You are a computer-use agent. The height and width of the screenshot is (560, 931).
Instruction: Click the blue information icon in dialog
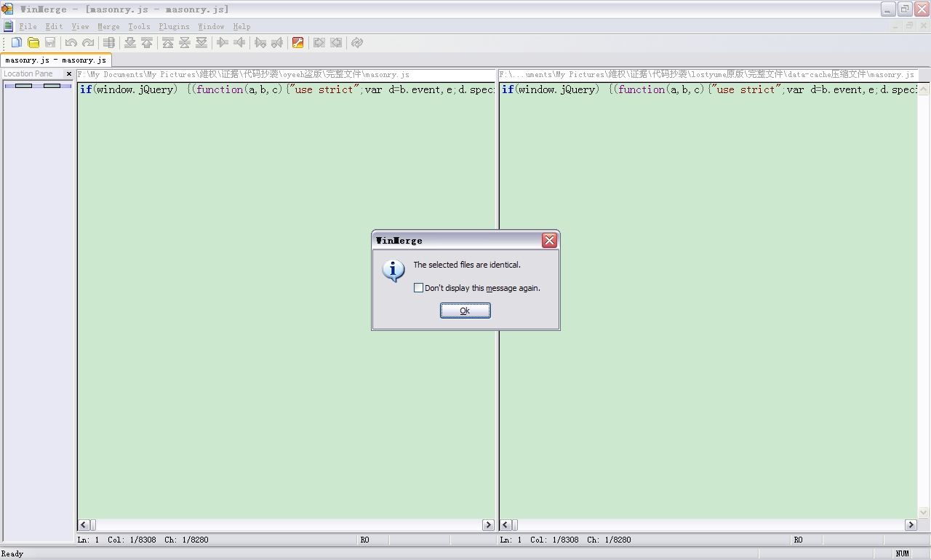click(x=393, y=271)
